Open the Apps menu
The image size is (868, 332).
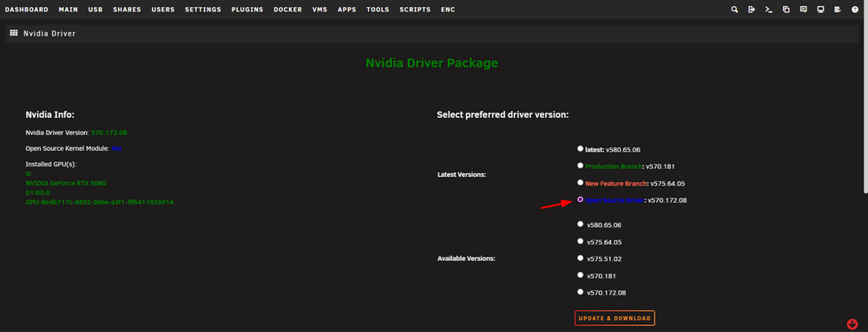[347, 10]
